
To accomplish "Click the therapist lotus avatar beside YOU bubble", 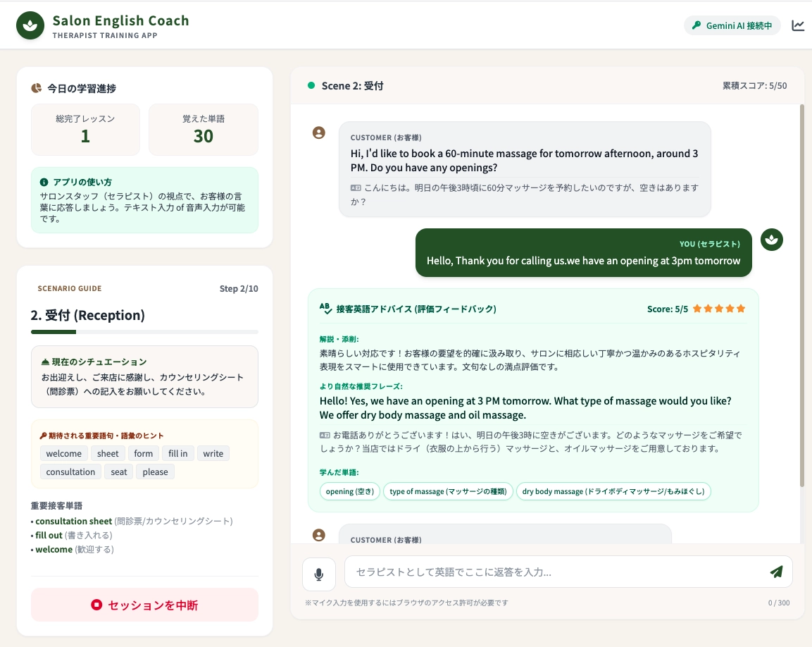I will coord(772,240).
